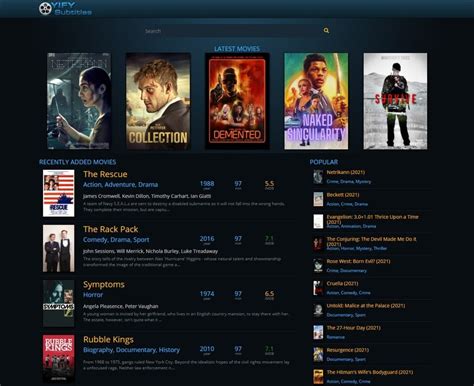Click the cast line starting James Cromwell

point(147,196)
